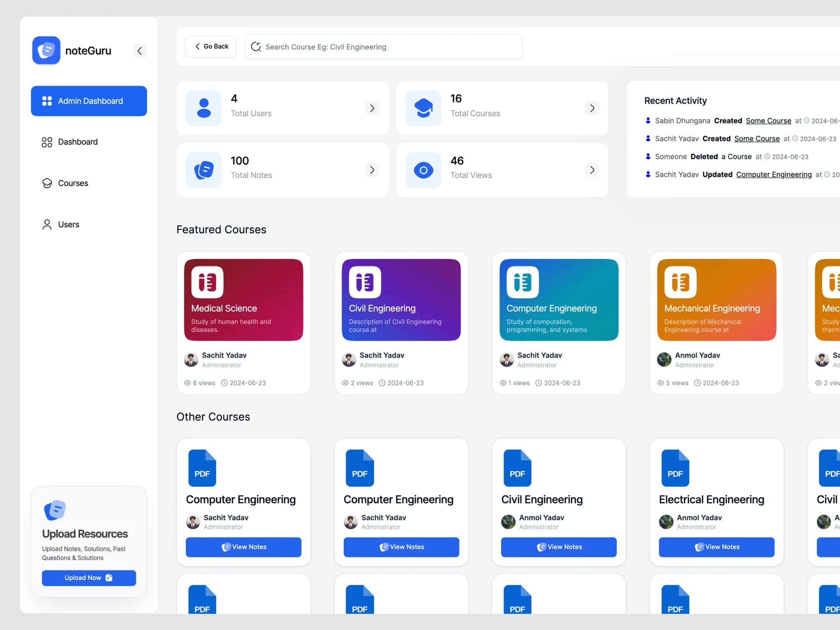The width and height of the screenshot is (840, 630).
Task: Open the Computer Engineering link in Recent Activity
Action: [x=773, y=175]
